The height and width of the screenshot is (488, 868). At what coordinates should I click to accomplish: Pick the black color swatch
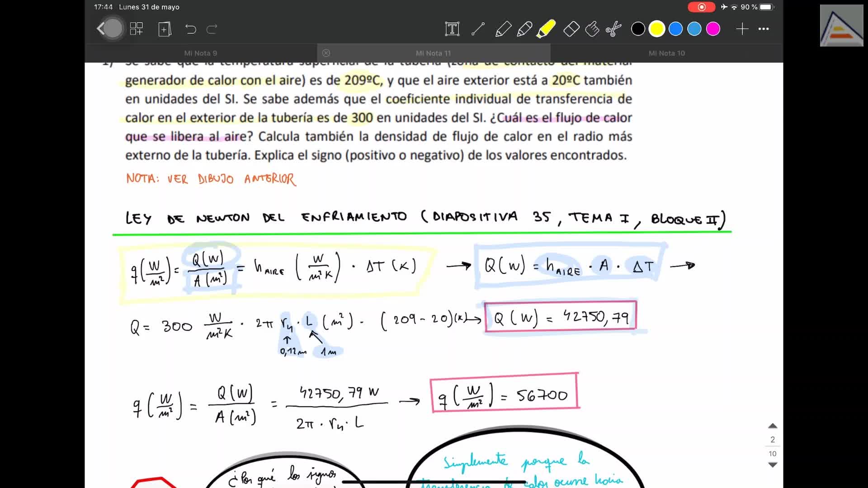click(638, 29)
